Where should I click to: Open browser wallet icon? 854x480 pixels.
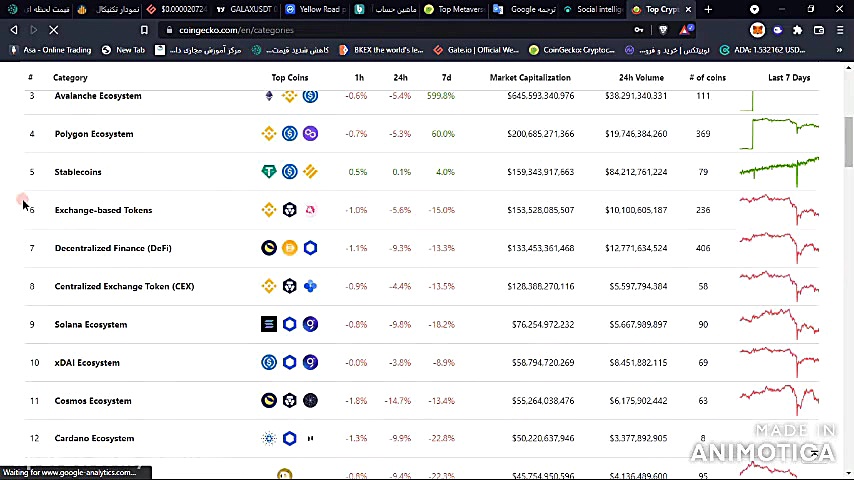click(819, 30)
